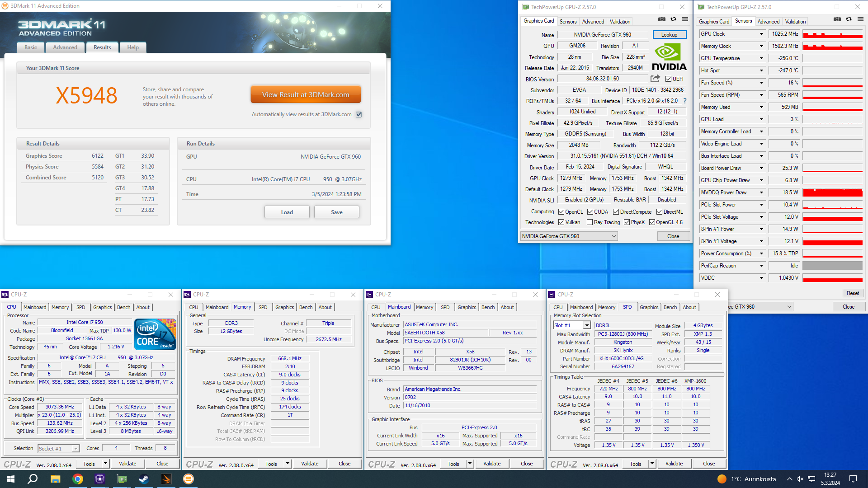Switch to the Basic tab in 3DMark 11

tap(31, 47)
